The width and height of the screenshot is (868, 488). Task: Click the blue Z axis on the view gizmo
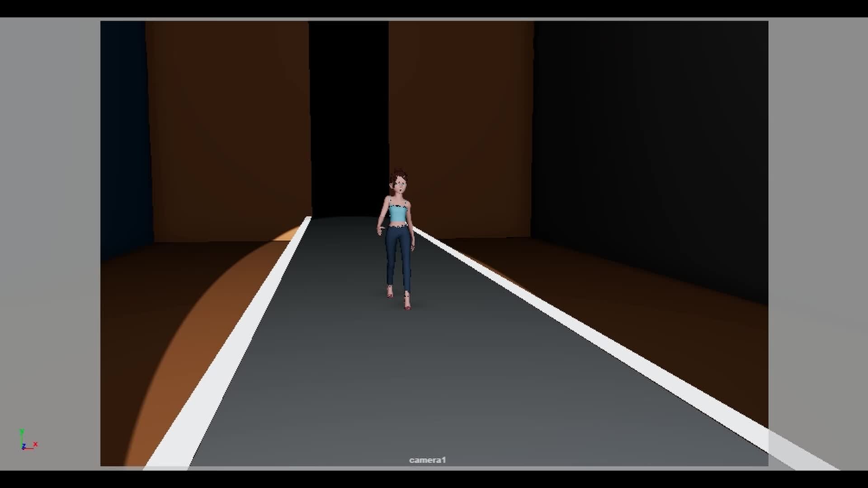[24, 446]
